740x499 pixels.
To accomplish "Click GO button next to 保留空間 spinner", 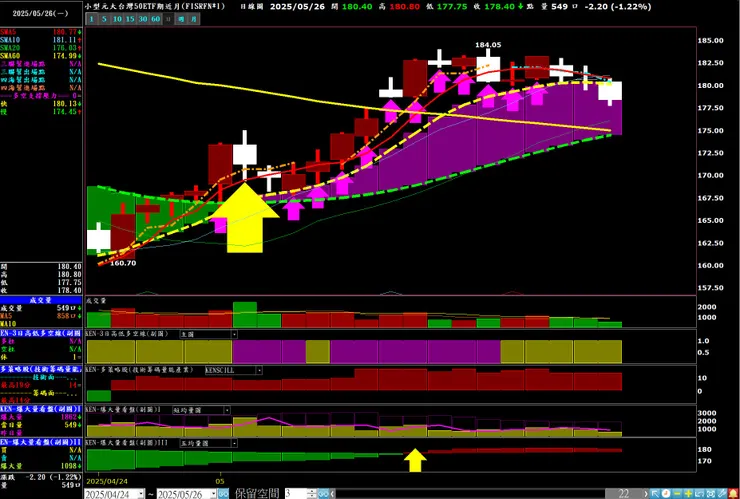I will tap(322, 494).
